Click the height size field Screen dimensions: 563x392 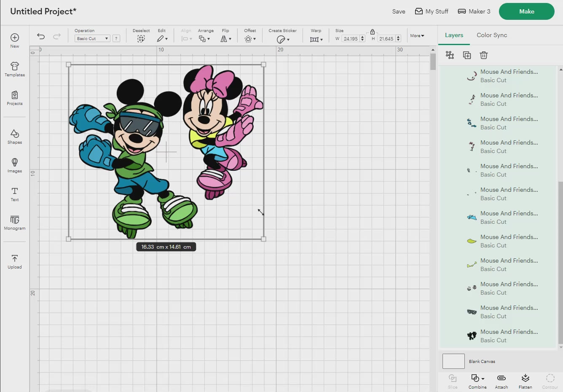pyautogui.click(x=386, y=39)
